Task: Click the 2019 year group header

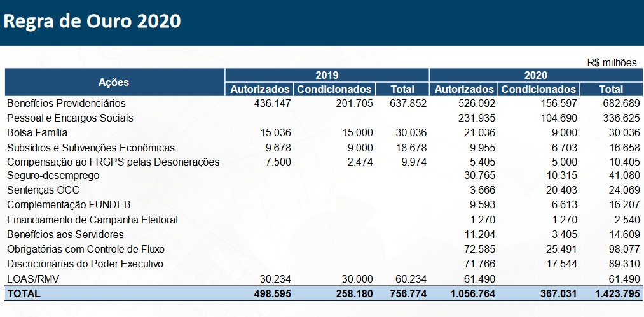Action: [x=327, y=75]
